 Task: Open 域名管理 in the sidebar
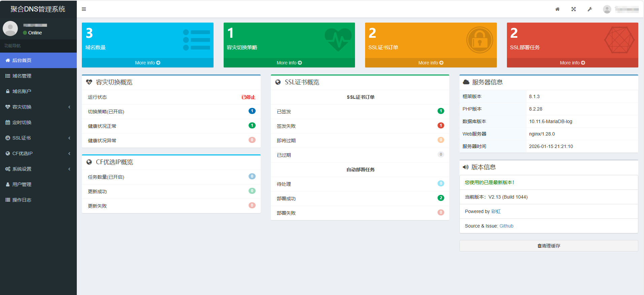pyautogui.click(x=22, y=76)
